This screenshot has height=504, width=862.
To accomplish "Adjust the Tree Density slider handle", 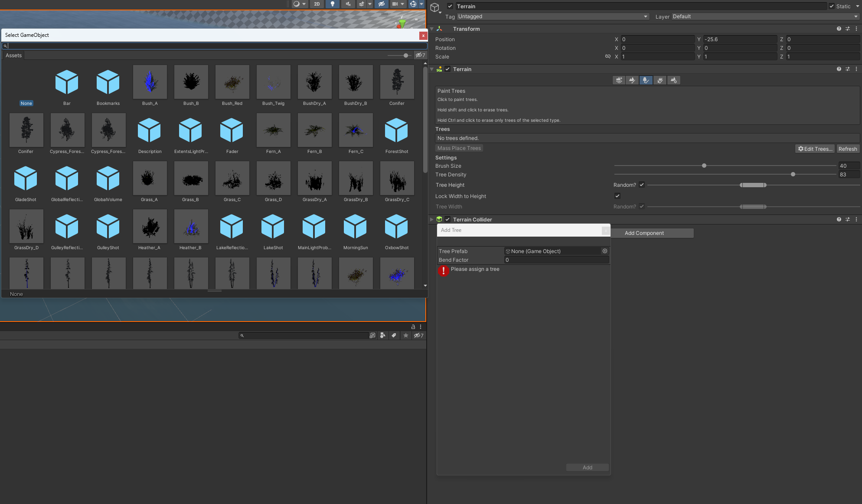I will pyautogui.click(x=793, y=174).
